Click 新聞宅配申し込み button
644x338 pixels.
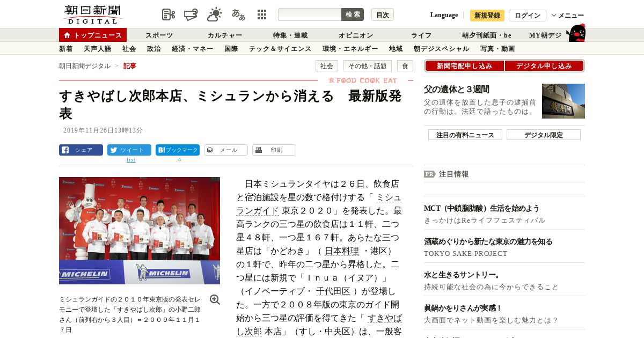464,66
